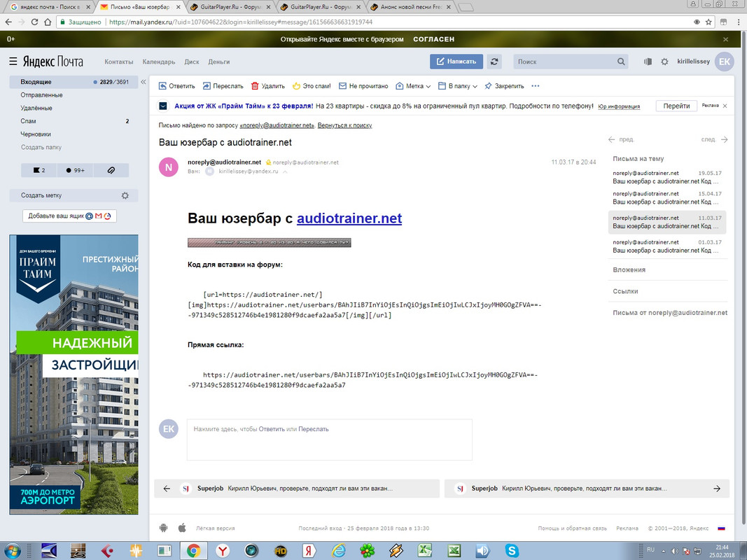Click the EK user avatar in header
Image resolution: width=747 pixels, height=560 pixels.
point(724,62)
